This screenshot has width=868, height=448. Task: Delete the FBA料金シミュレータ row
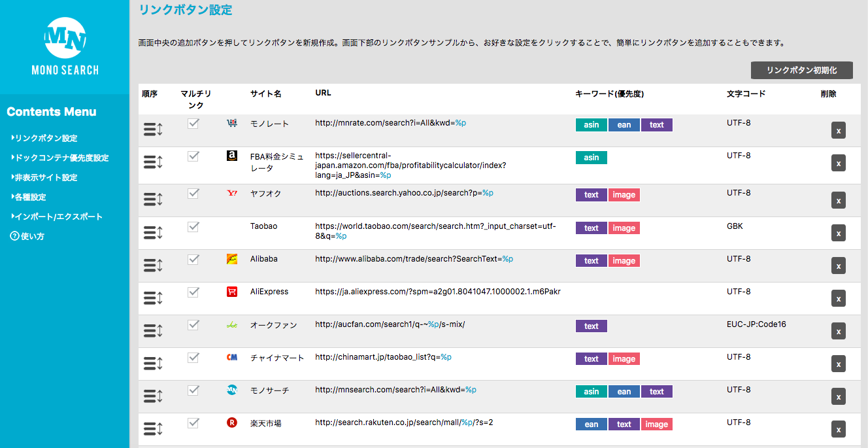[839, 163]
